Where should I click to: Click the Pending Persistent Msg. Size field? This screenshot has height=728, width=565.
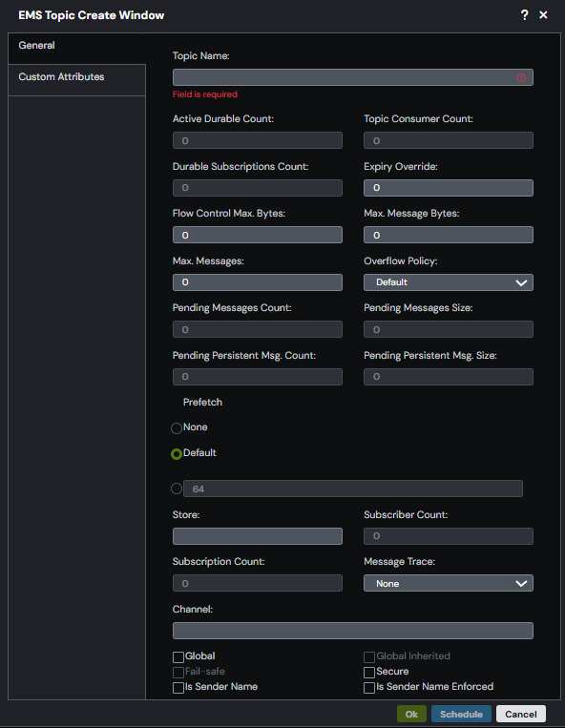449,377
